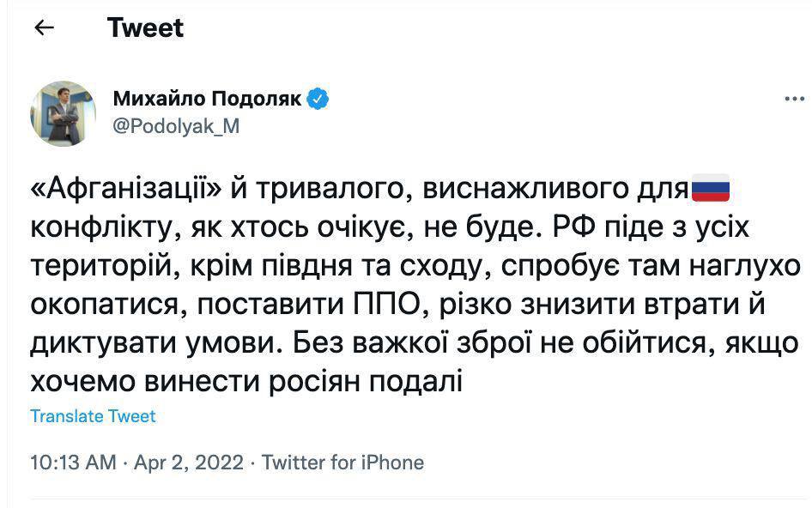Click Translate Tweet
Viewport: 812px width, 508px height.
(92, 415)
